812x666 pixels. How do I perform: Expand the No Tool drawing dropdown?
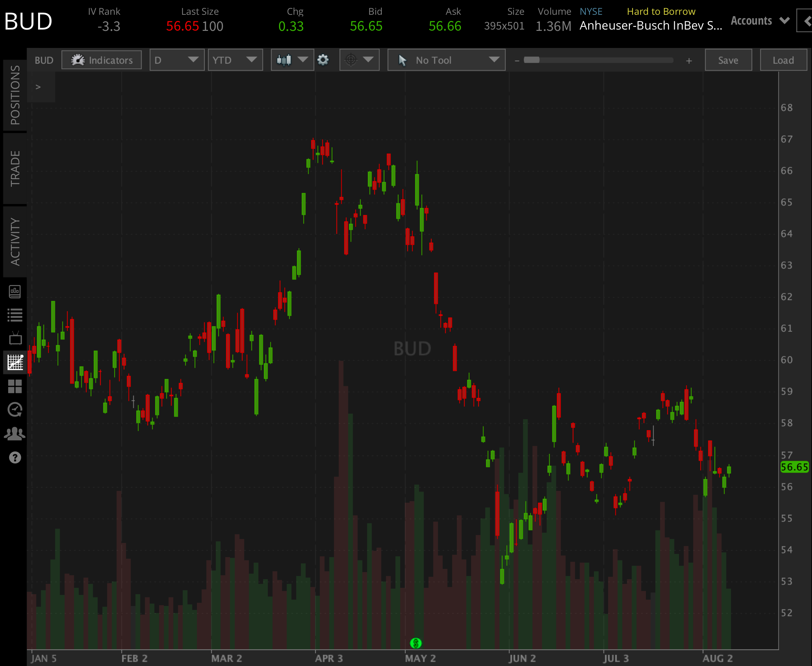(x=446, y=60)
